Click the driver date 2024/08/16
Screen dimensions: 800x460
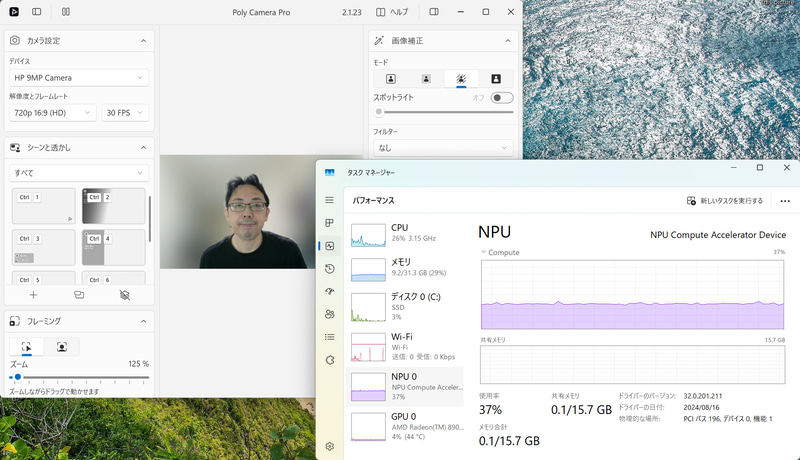(x=701, y=407)
